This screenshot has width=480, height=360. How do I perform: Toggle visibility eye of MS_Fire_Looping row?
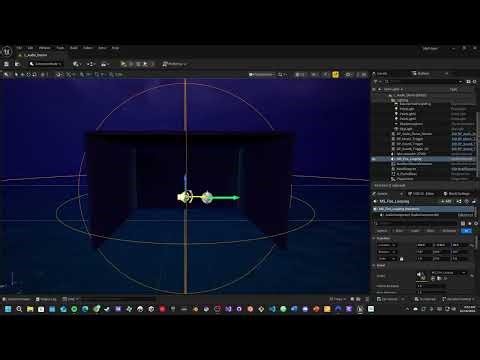pos(374,159)
